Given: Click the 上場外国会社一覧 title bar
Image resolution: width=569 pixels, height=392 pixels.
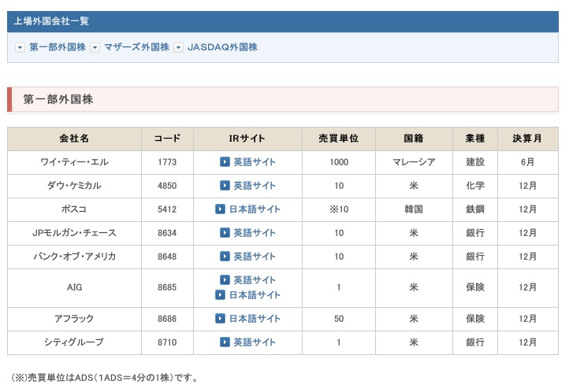Looking at the screenshot, I should 283,21.
